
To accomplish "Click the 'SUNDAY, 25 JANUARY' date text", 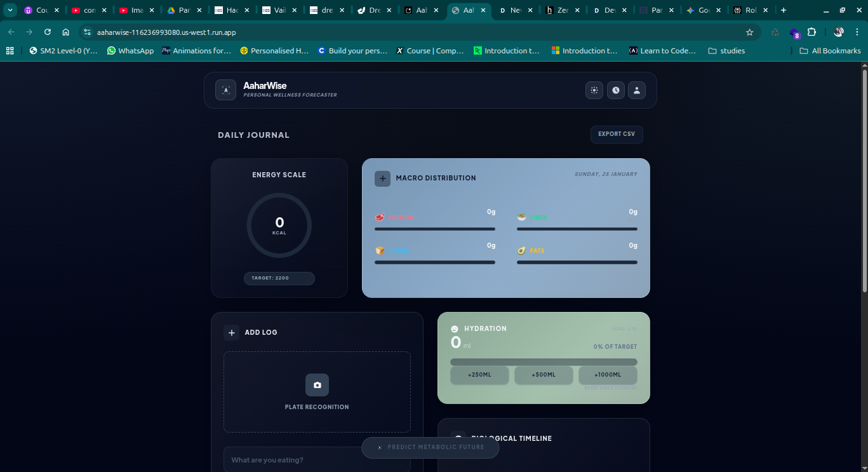I will 606,174.
